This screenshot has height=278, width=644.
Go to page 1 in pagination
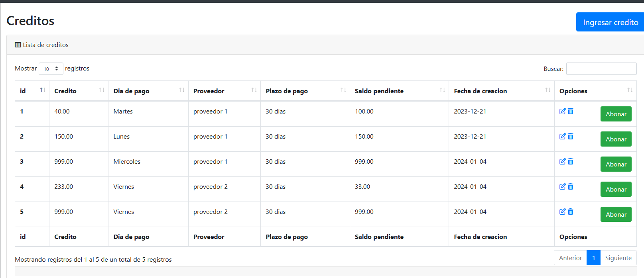point(594,258)
